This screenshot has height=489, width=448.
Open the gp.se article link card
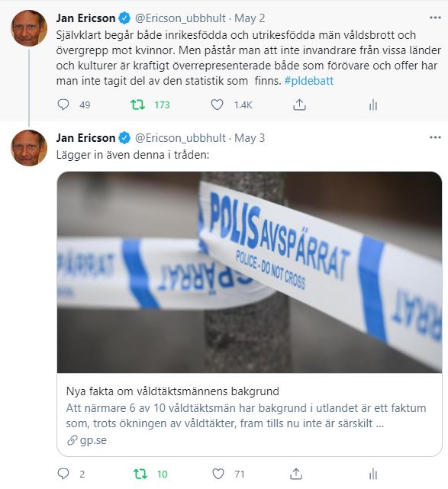[x=250, y=414]
